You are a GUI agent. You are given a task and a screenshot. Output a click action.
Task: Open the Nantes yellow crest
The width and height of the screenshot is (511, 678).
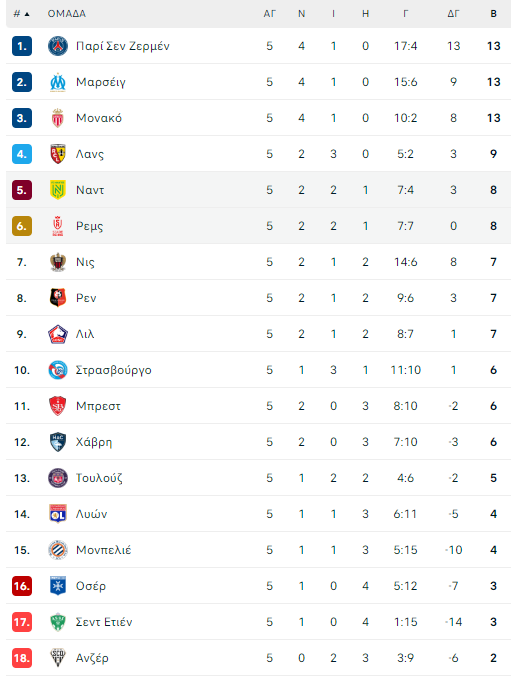coord(57,190)
